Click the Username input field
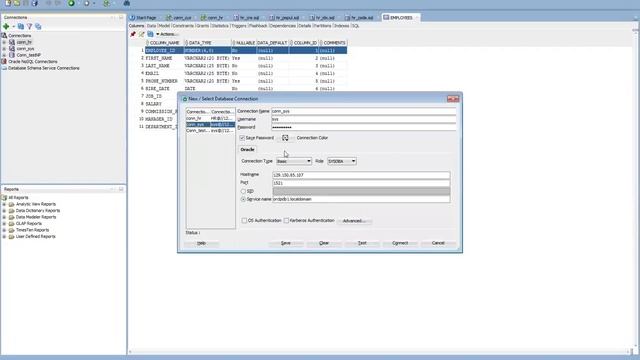The height and width of the screenshot is (360, 640). [x=364, y=119]
